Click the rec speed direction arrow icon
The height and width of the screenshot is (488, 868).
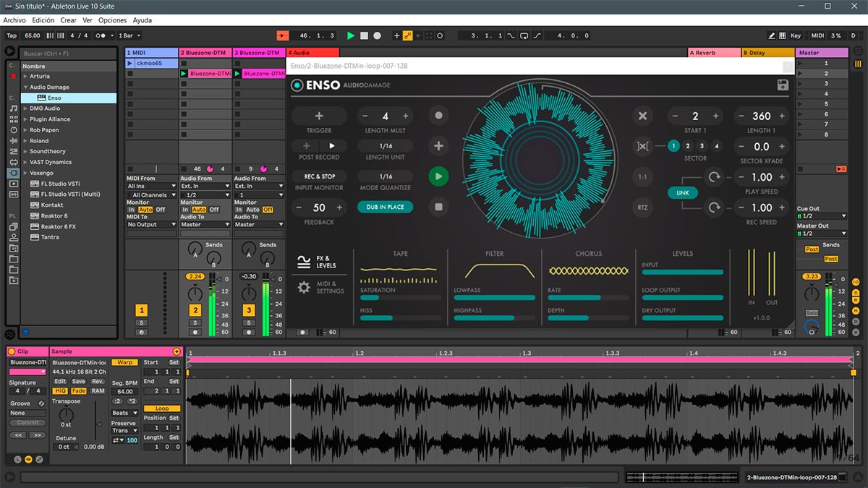(x=715, y=207)
